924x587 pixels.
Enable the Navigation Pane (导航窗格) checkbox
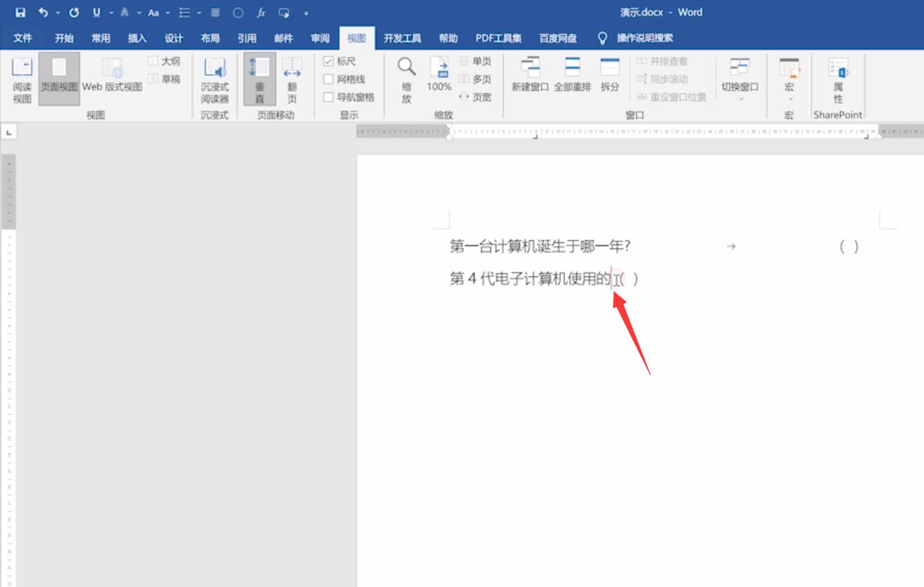[x=328, y=97]
